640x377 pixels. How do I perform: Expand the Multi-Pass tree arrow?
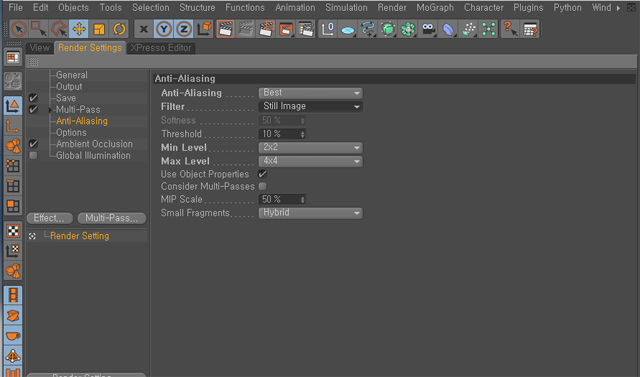[50, 110]
